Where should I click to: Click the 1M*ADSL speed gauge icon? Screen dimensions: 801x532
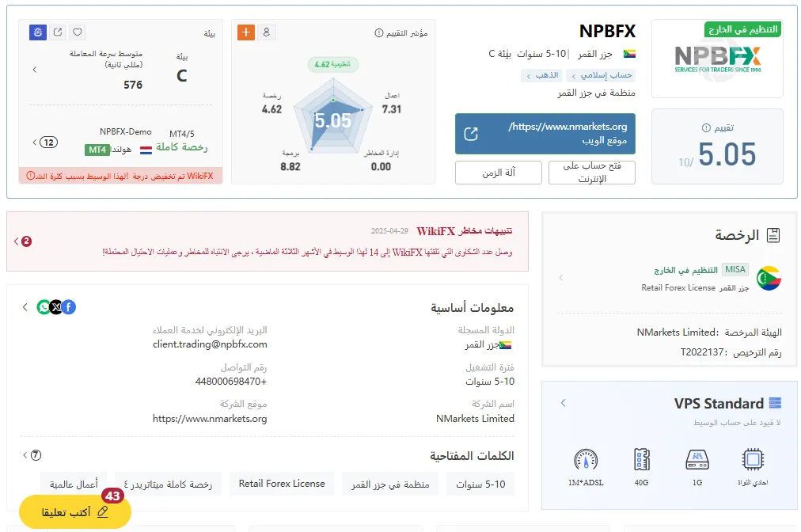[586, 459]
